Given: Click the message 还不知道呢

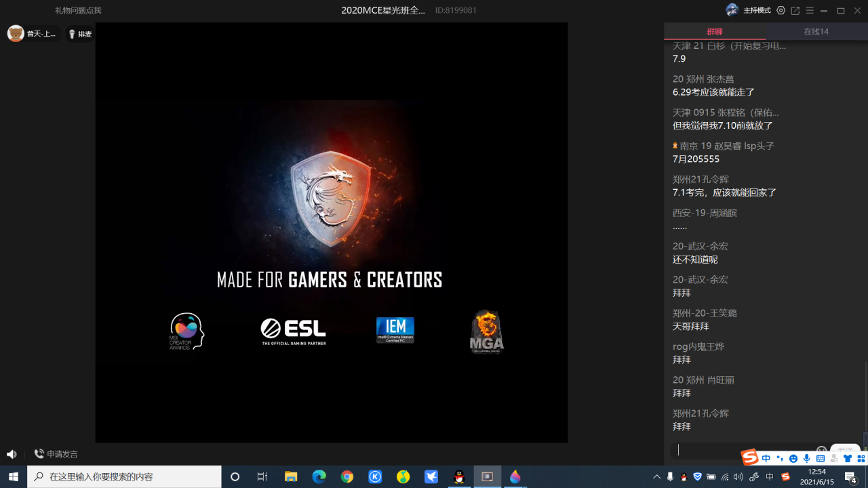Looking at the screenshot, I should point(695,260).
